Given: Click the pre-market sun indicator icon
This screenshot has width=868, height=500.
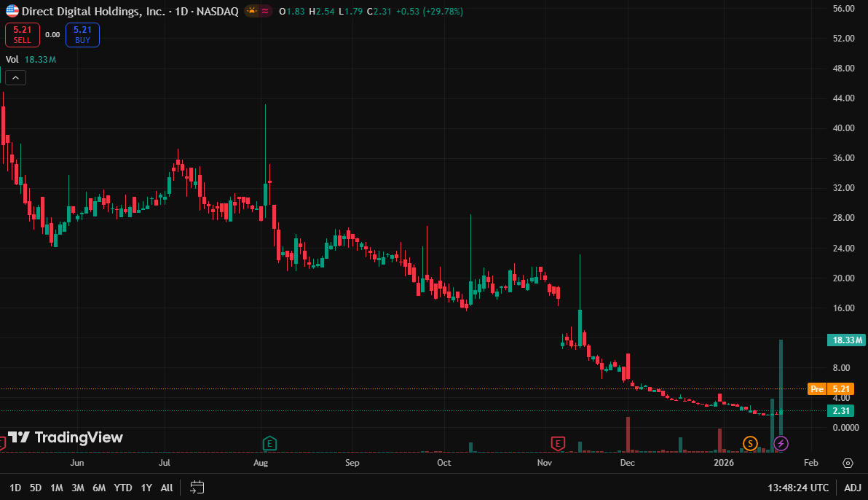Looking at the screenshot, I should 252,11.
